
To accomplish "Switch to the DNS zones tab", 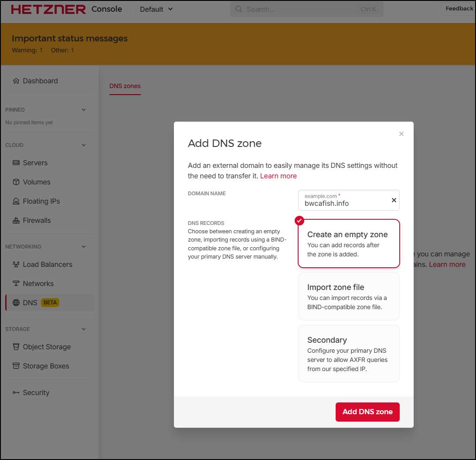I will click(x=125, y=86).
